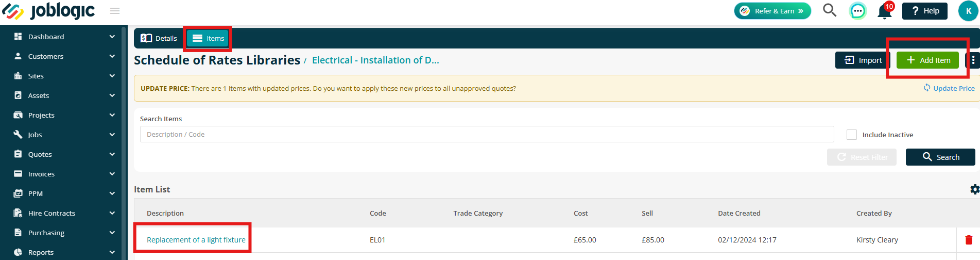
Task: Open the K user avatar
Action: coord(968,11)
